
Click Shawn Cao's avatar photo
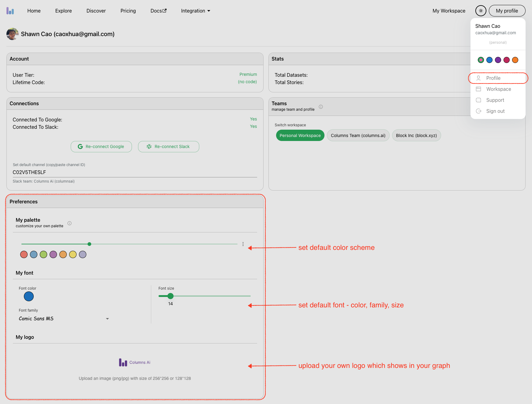pyautogui.click(x=12, y=34)
